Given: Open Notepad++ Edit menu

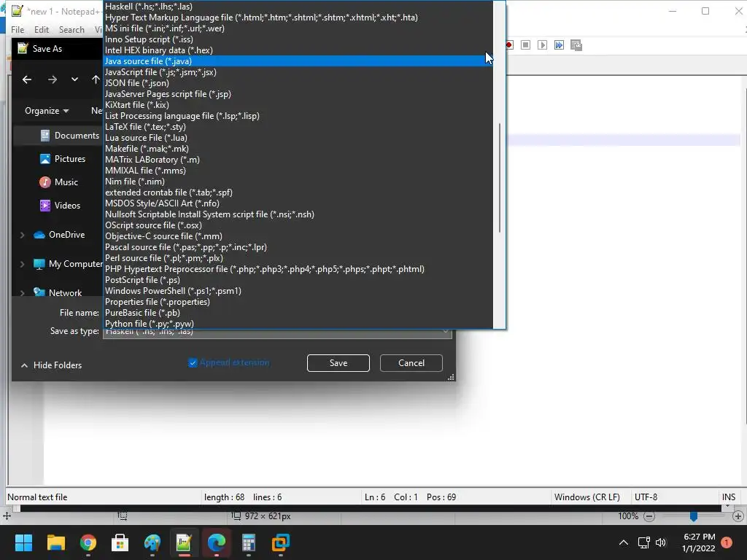Looking at the screenshot, I should point(42,29).
